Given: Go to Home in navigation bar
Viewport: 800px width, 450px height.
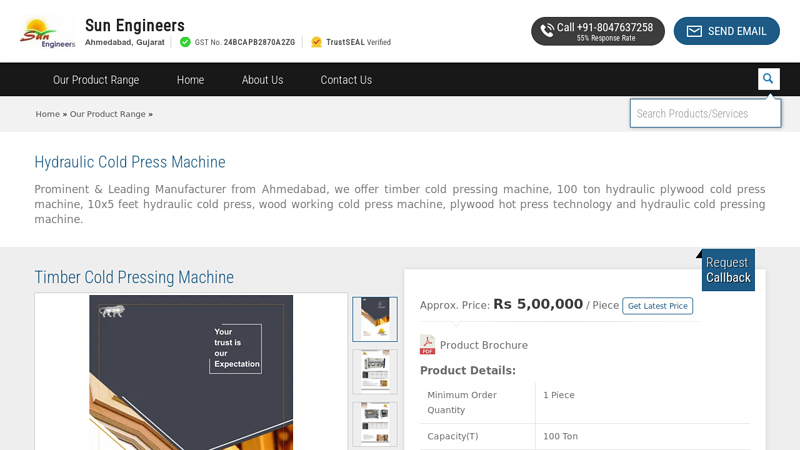Looking at the screenshot, I should coord(190,80).
